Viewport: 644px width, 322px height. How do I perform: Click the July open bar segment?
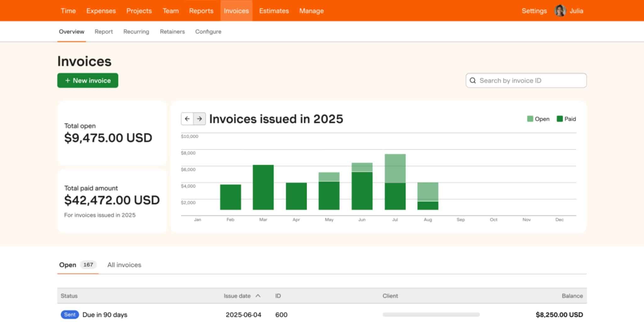(x=395, y=169)
